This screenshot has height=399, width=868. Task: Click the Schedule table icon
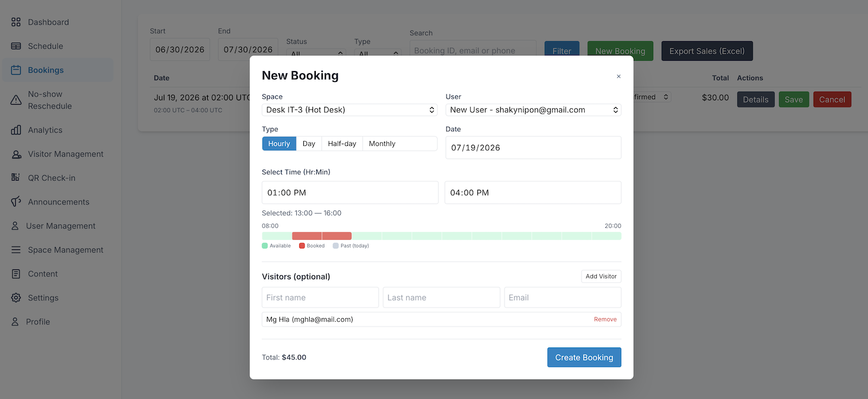click(x=16, y=46)
